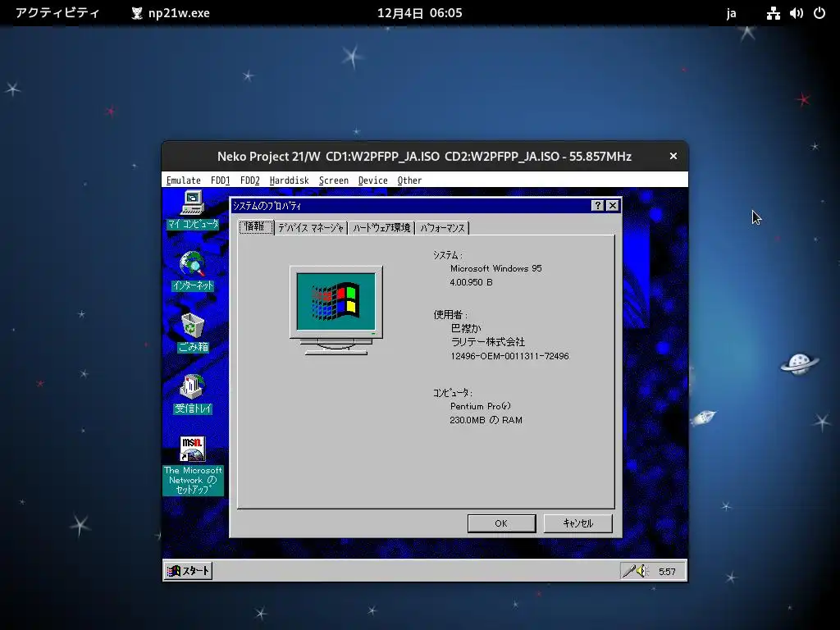Open the Start (スタート) menu button
Image resolution: width=840 pixels, height=630 pixels.
click(188, 571)
